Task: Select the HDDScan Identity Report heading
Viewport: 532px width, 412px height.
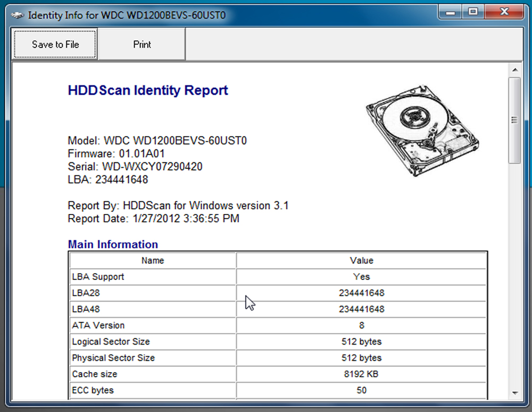Action: [x=148, y=90]
